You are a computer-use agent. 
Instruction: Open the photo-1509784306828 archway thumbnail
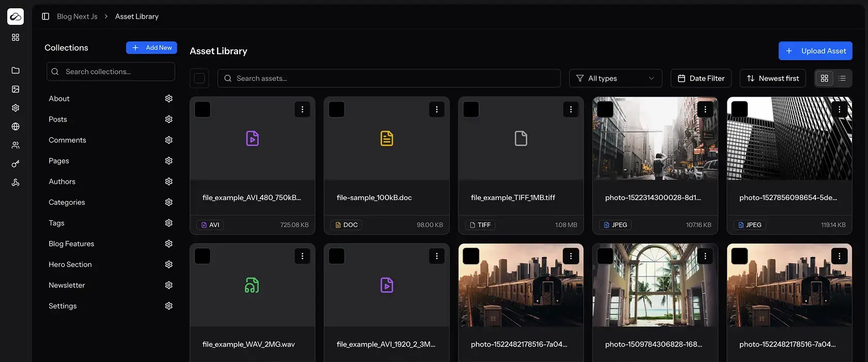655,285
